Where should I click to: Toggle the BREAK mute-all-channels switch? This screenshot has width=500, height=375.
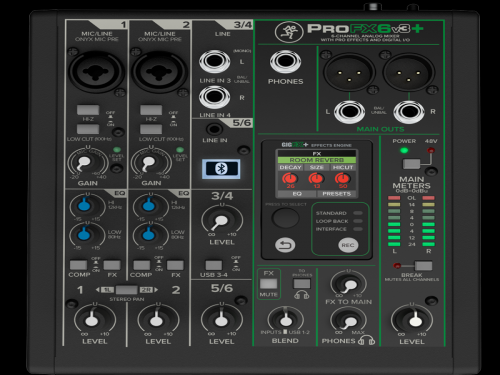[x=423, y=266]
